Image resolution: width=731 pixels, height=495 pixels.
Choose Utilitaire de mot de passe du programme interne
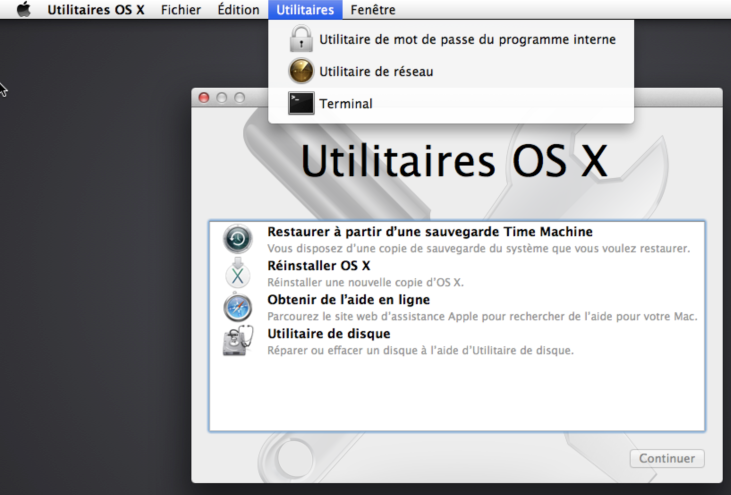point(451,39)
